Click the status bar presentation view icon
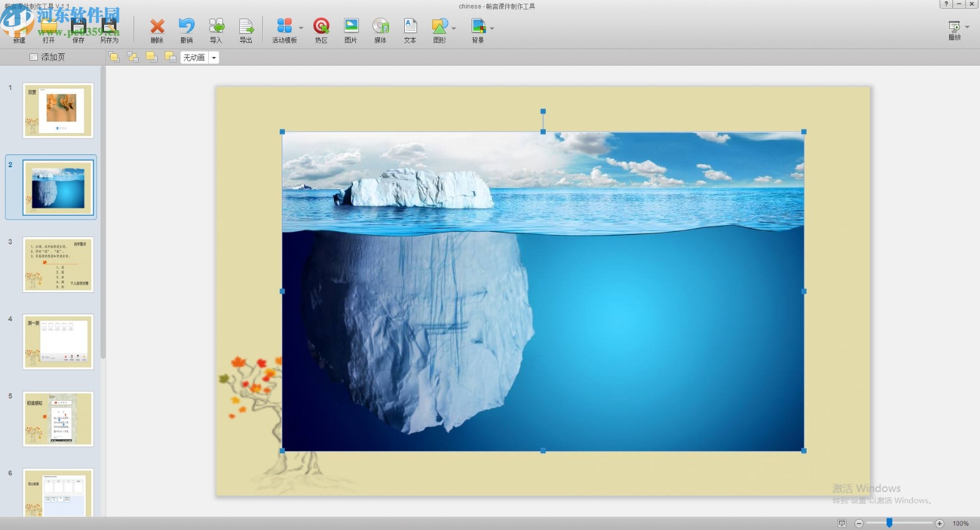This screenshot has width=980, height=530. click(842, 523)
